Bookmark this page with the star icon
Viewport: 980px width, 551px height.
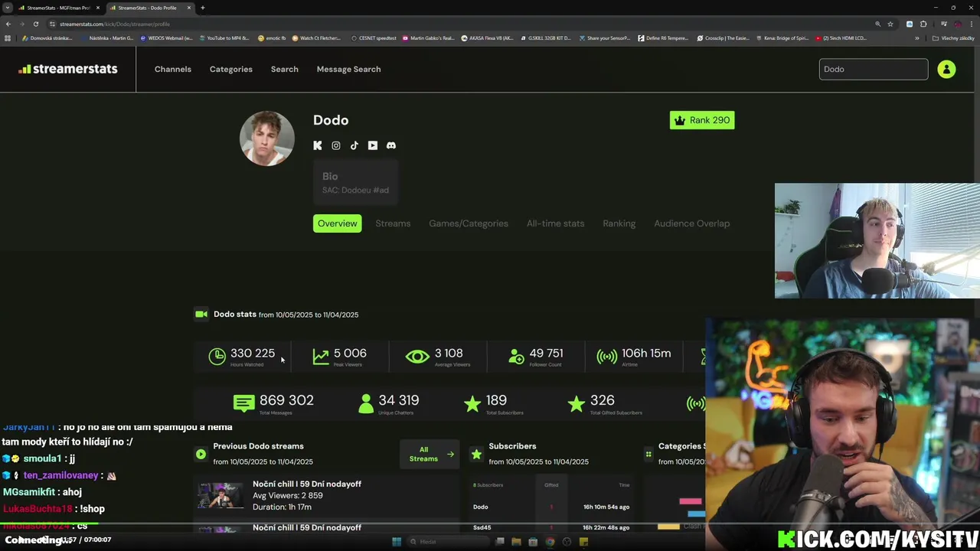tap(890, 24)
